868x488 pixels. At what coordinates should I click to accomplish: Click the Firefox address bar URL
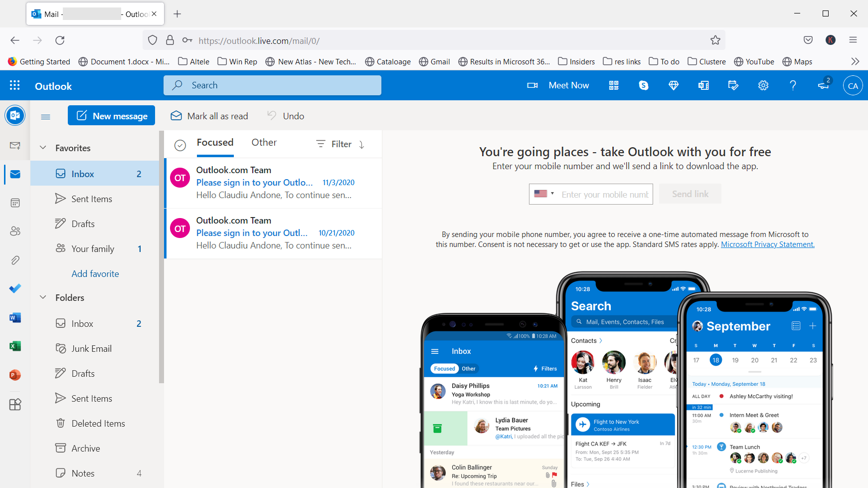259,40
